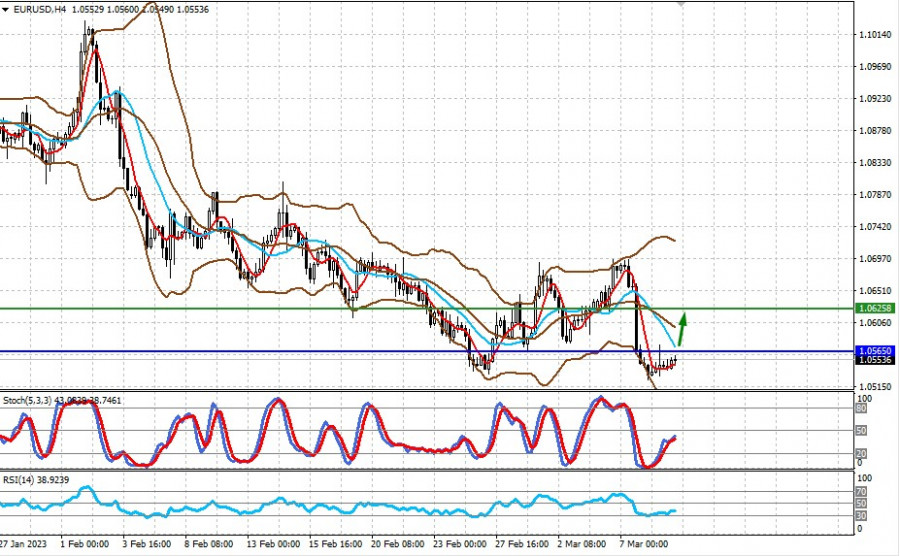This screenshot has height=556, width=900.
Task: Click the 1 Feb 00:00 time label
Action: pos(84,546)
